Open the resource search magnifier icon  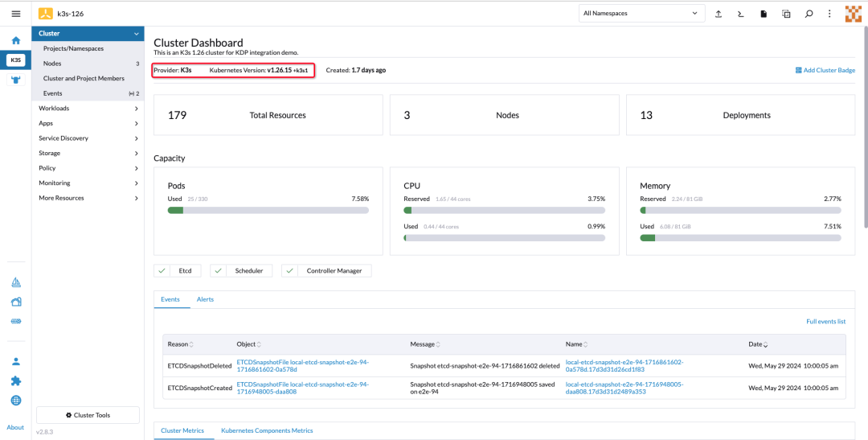[x=809, y=14]
